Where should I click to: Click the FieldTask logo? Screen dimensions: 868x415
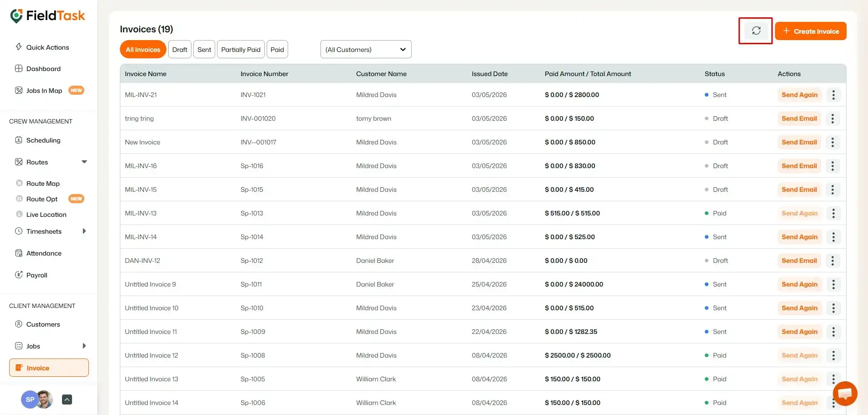[x=47, y=15]
